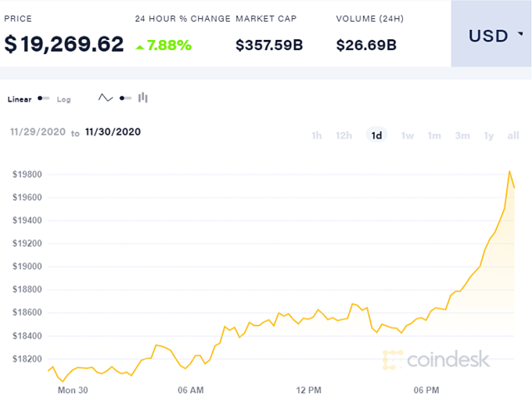Click the 11/29/2020 start date field

click(x=36, y=132)
